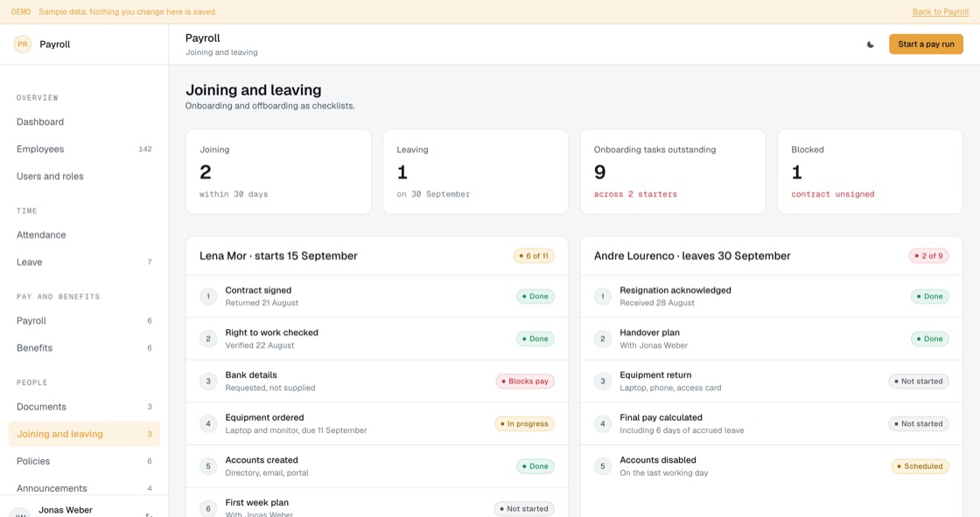Viewport: 980px width, 517px height.
Task: Select Final pay calculated row
Action: (x=771, y=424)
